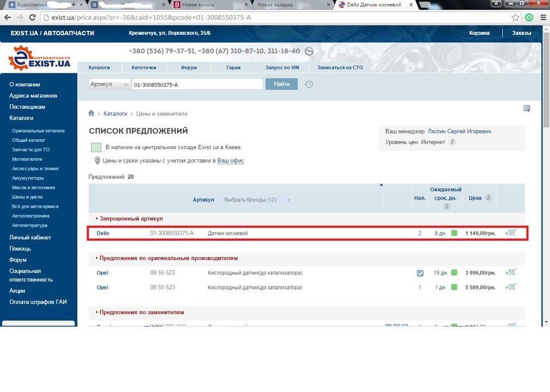The image size is (550, 392).
Task: Click the Найти search button
Action: (282, 84)
